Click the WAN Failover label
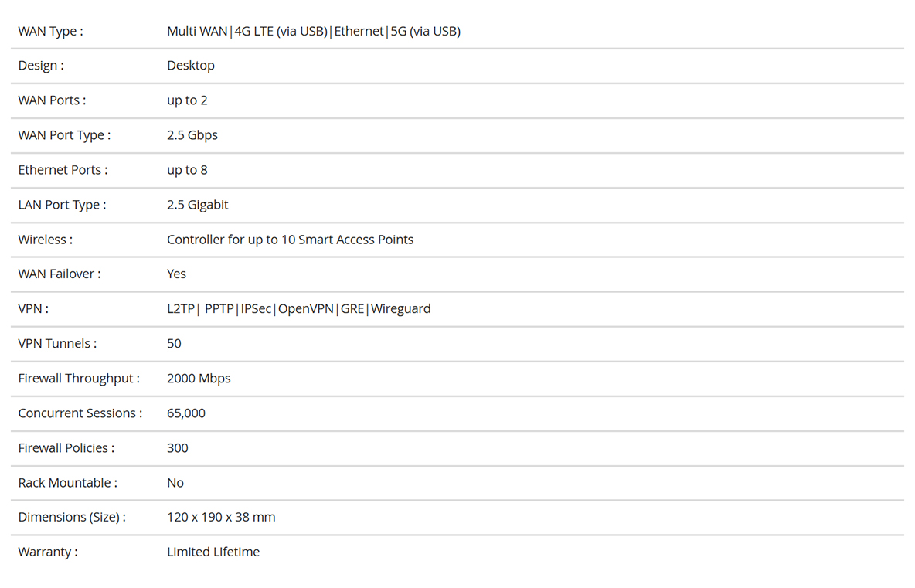 point(60,274)
